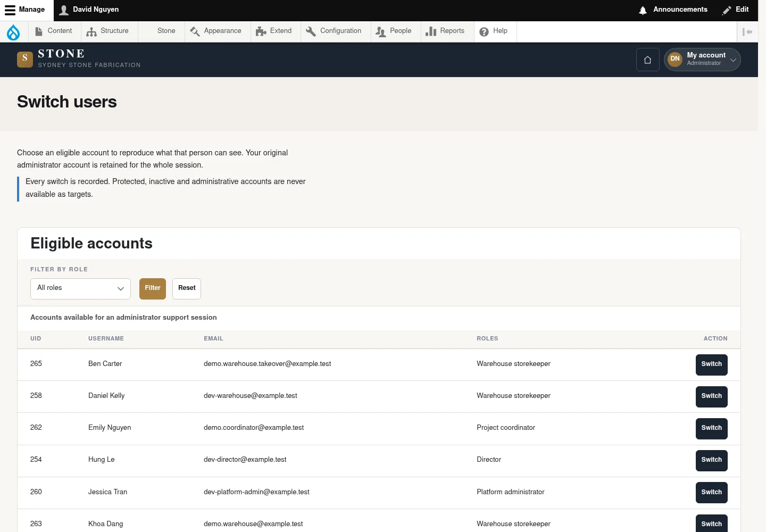Click the UID 258 cell
Screen dimensions: 766x532
pos(36,396)
